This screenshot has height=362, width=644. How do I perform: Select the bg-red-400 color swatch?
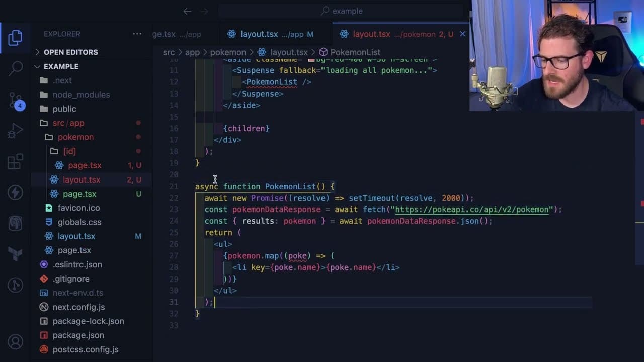[x=311, y=61]
